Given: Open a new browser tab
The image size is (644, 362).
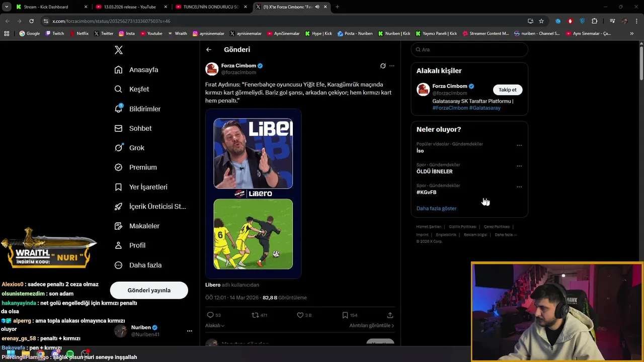Looking at the screenshot, I should click(x=337, y=7).
